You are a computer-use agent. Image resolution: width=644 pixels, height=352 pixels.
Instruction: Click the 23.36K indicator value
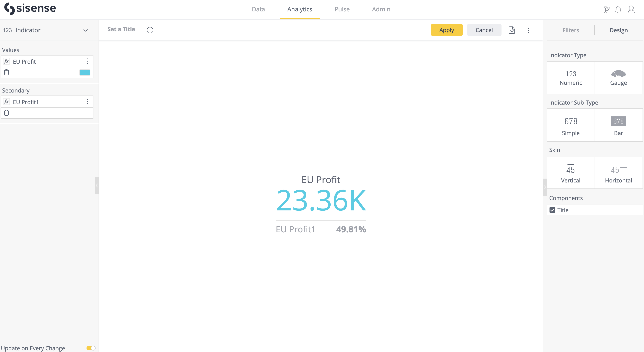[x=321, y=201]
